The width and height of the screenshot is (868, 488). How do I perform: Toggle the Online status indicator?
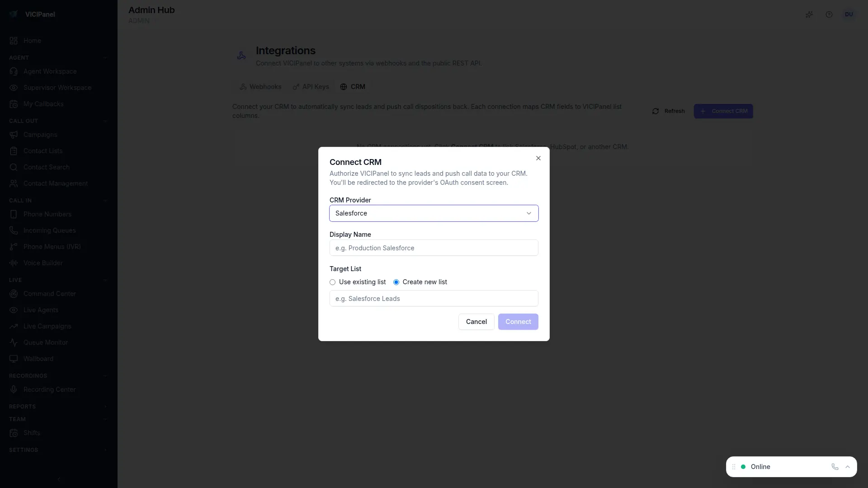[742, 467]
